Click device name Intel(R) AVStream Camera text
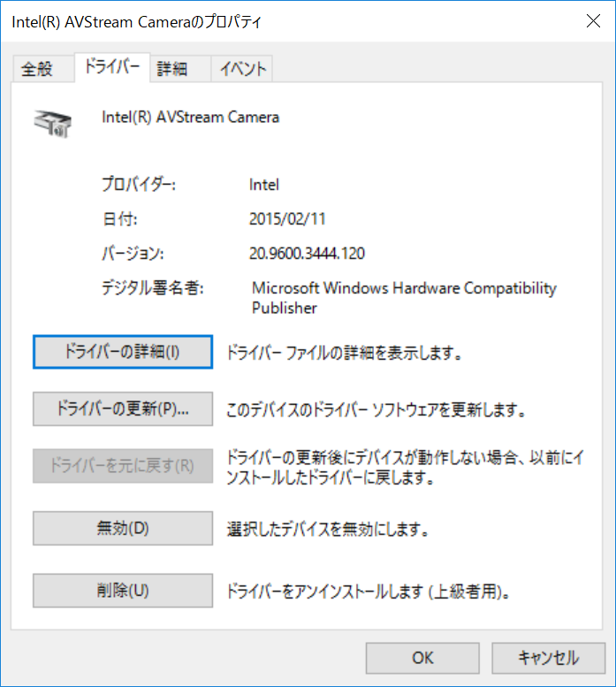 tap(190, 118)
